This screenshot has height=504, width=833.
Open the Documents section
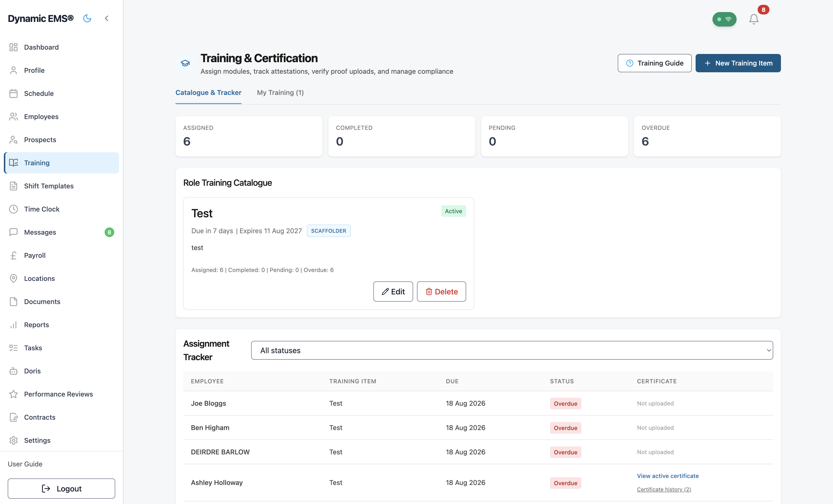tap(61, 302)
